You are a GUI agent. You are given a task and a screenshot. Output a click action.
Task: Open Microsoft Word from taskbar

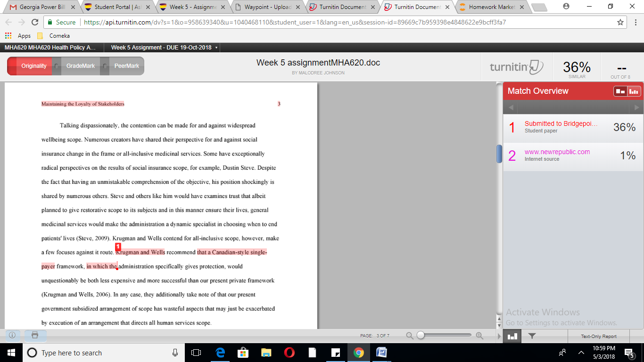coord(381,353)
